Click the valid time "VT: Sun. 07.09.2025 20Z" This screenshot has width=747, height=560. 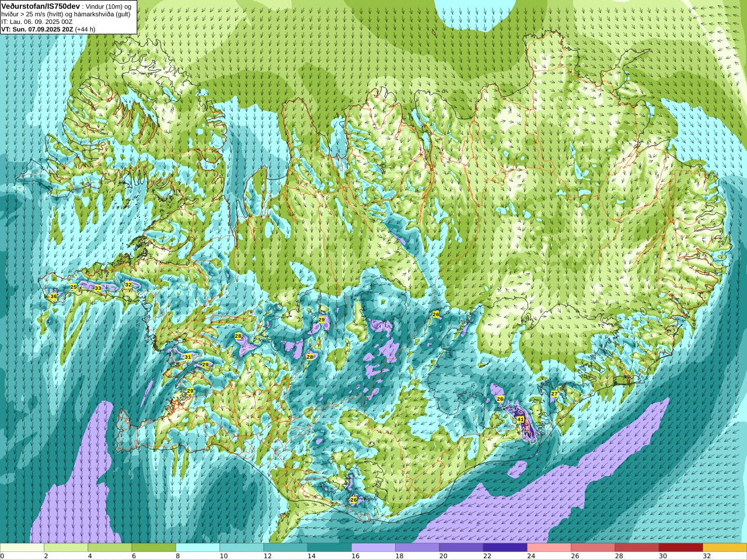[37, 29]
